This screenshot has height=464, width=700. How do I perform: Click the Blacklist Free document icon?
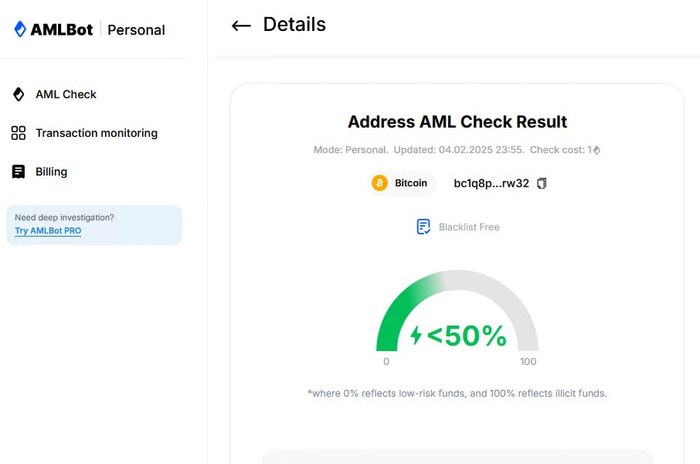coord(423,226)
